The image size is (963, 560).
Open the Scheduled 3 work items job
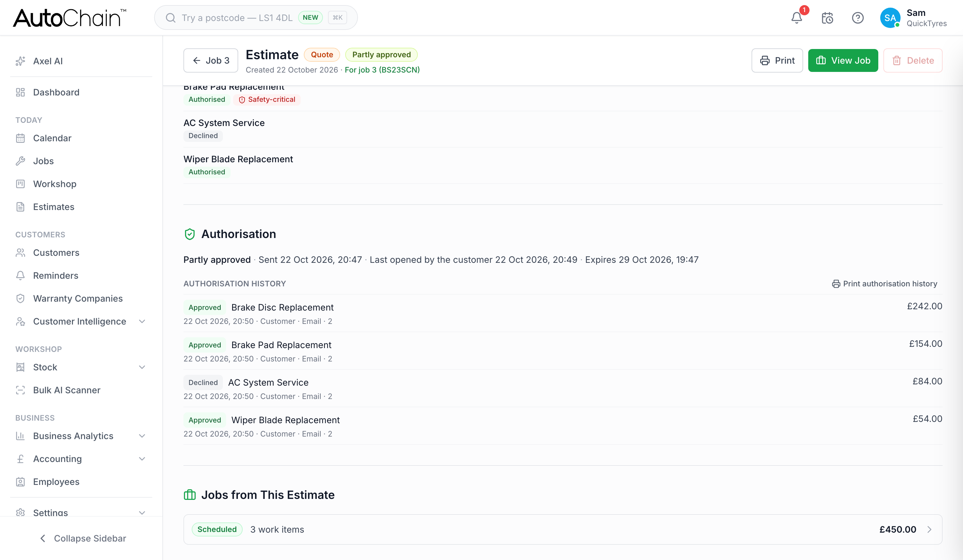562,529
